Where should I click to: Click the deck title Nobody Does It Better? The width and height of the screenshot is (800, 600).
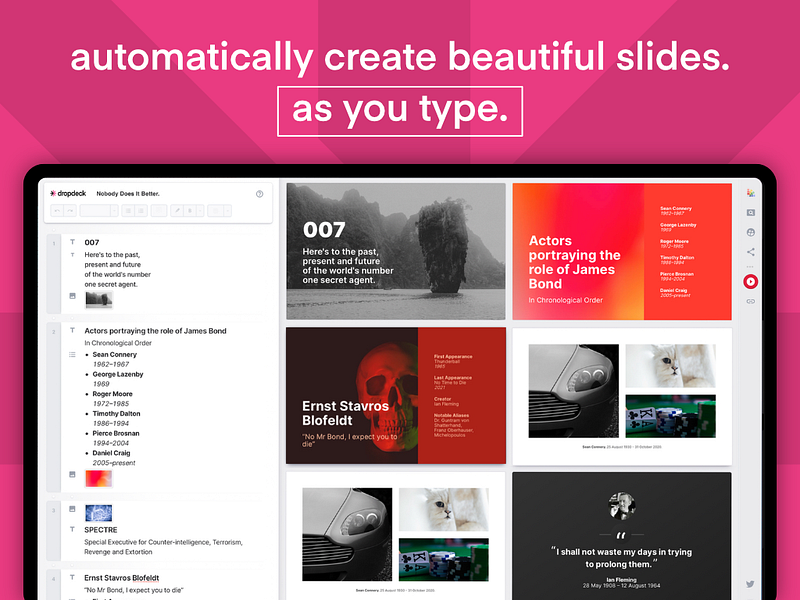point(128,194)
